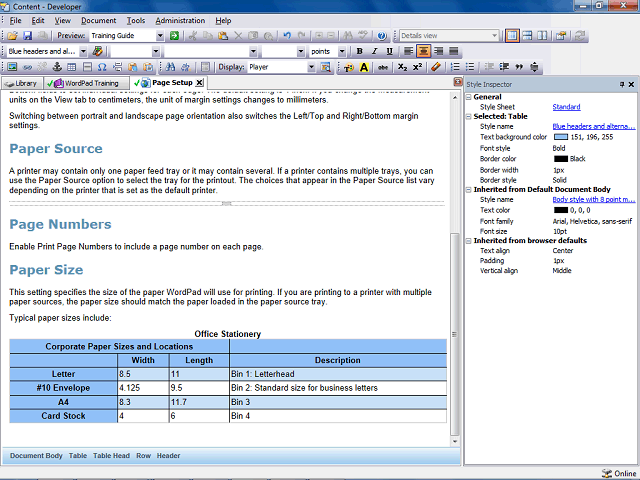Image resolution: width=640 pixels, height=480 pixels.
Task: Open the Document menu
Action: pos(98,20)
